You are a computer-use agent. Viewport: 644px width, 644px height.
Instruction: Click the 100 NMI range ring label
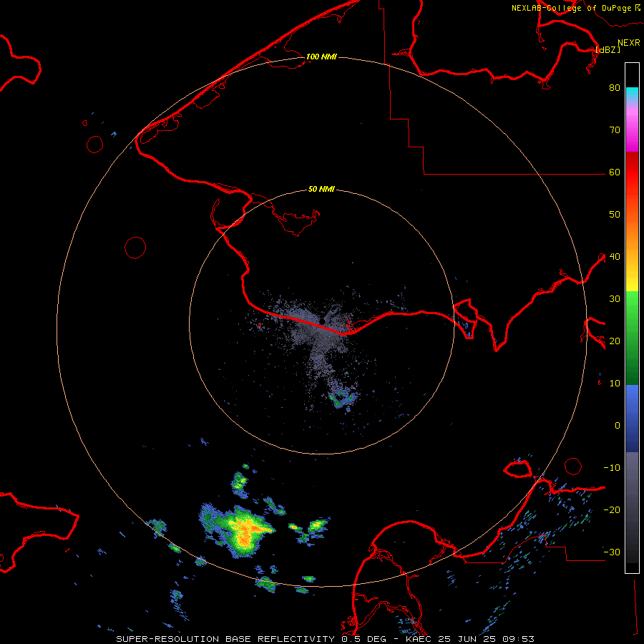click(x=321, y=57)
